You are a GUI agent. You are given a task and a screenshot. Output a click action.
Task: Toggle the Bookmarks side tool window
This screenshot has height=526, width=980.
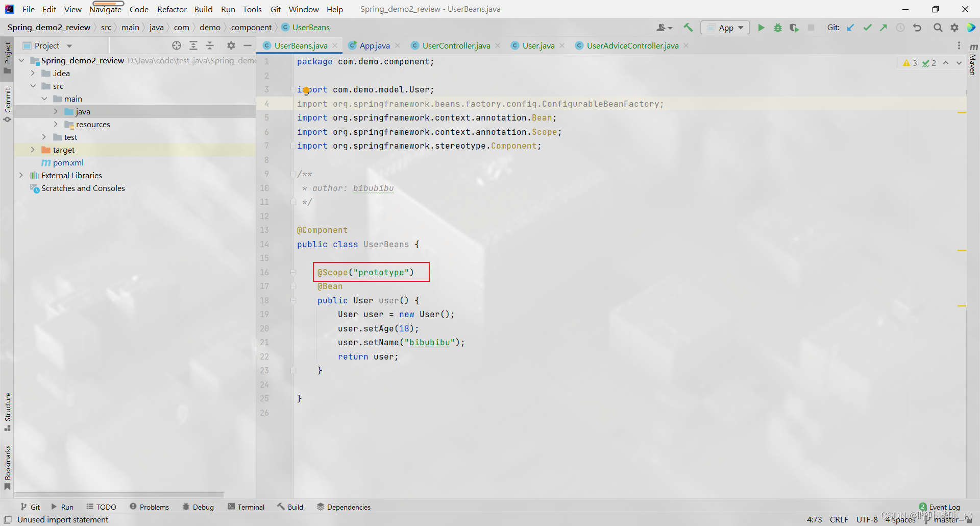coord(7,467)
